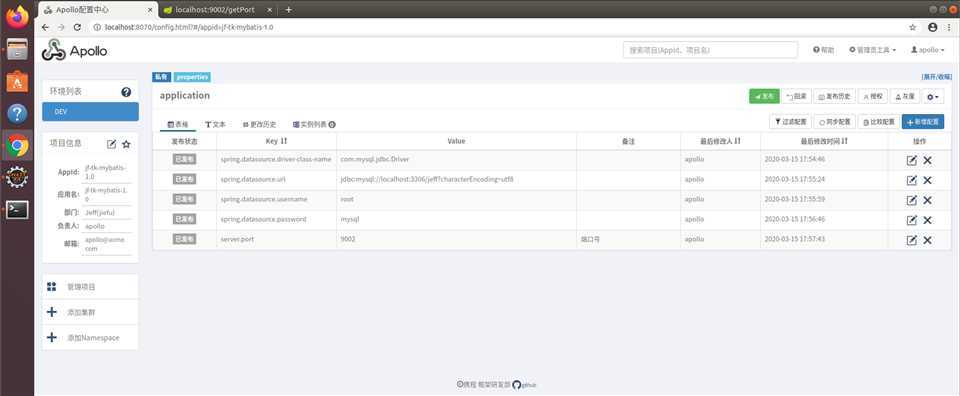Toggle the 展开/收缩 expand-collapse link
960x396 pixels.
[x=937, y=77]
